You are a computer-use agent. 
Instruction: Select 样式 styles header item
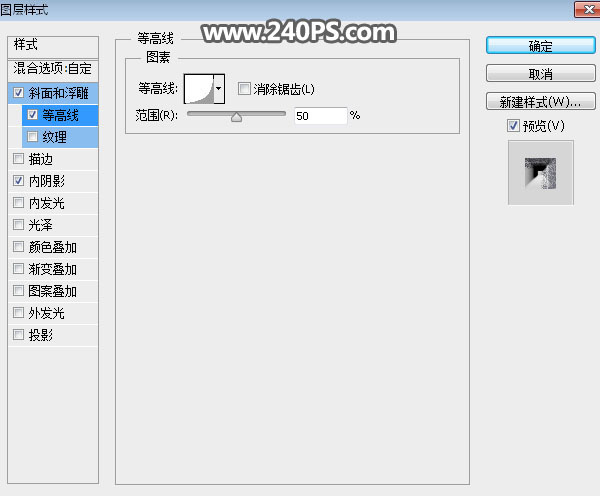tap(53, 47)
